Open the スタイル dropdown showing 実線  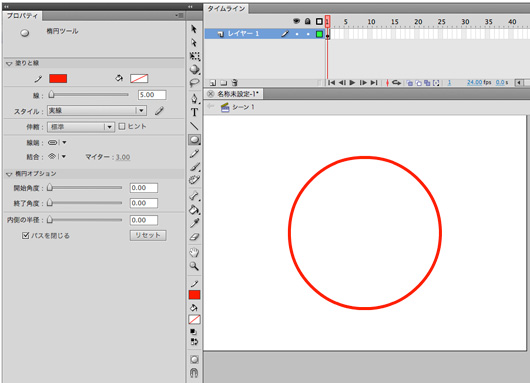tap(97, 111)
